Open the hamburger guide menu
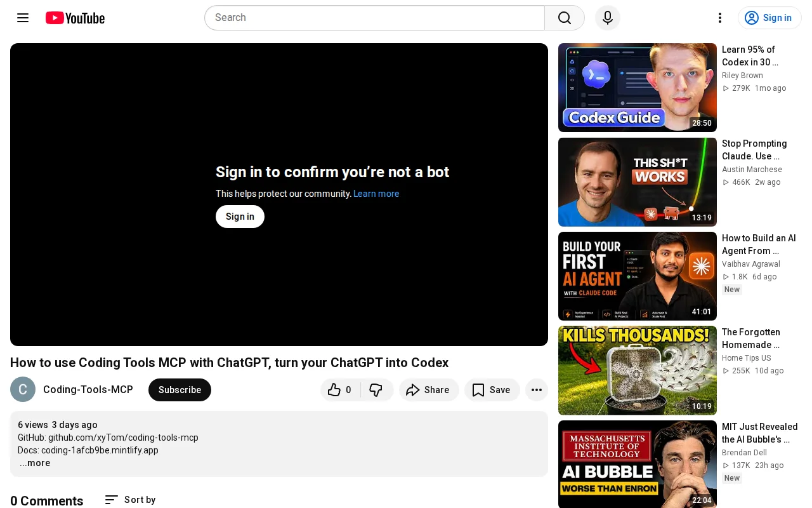The height and width of the screenshot is (508, 812). click(x=23, y=18)
